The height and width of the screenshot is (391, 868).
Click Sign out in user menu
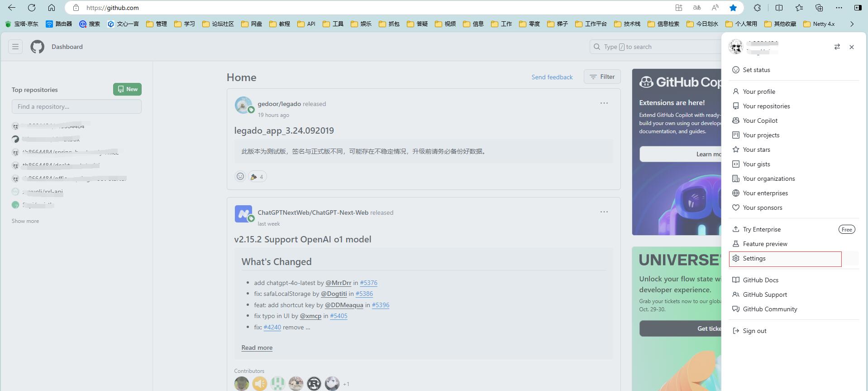[x=794, y=331]
